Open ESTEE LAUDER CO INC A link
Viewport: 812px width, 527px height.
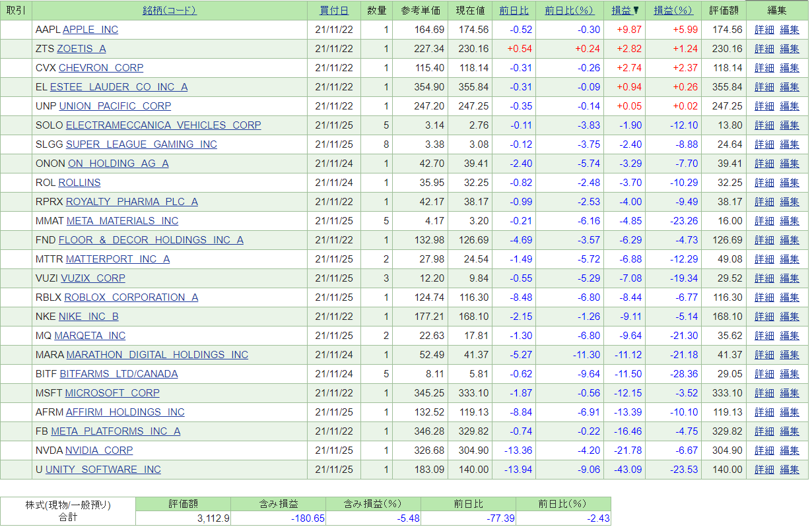(x=119, y=87)
